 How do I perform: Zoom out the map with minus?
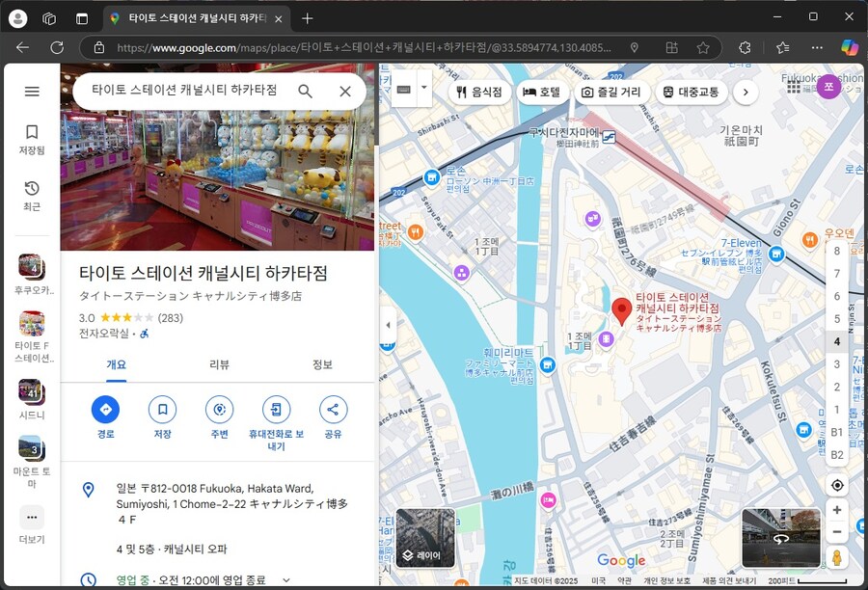[837, 532]
